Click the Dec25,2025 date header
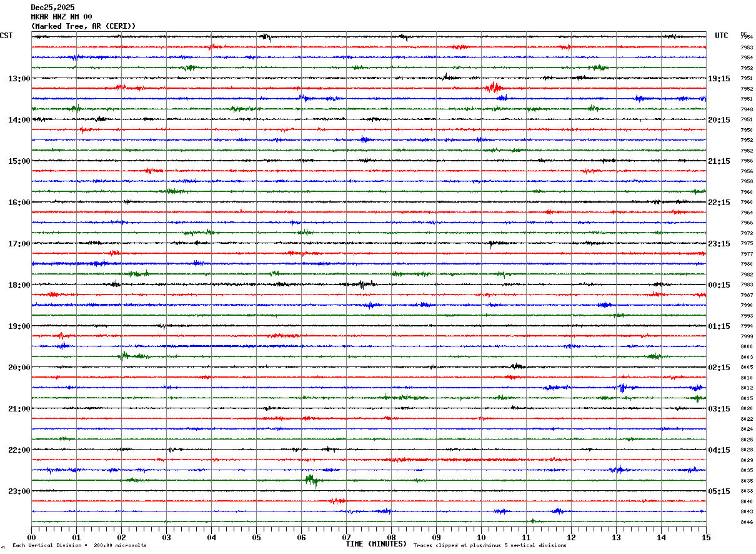Viewport: 756px width, 554px height. 52,8
